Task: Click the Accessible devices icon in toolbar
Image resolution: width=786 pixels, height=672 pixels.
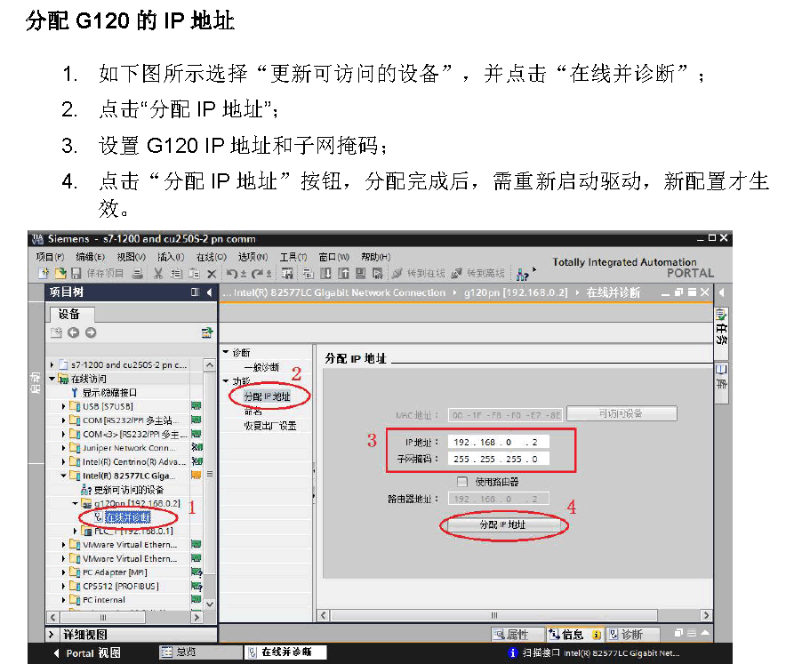Action: (x=522, y=274)
